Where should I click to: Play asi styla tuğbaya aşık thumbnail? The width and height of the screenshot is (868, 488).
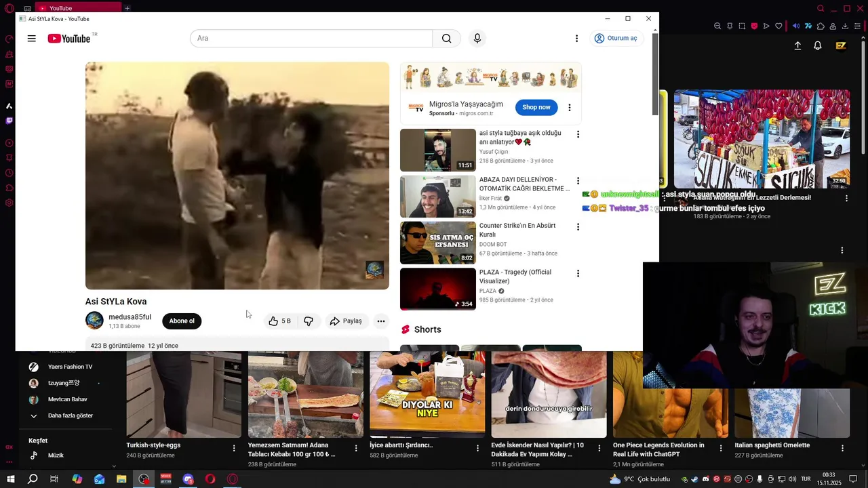[x=438, y=150]
